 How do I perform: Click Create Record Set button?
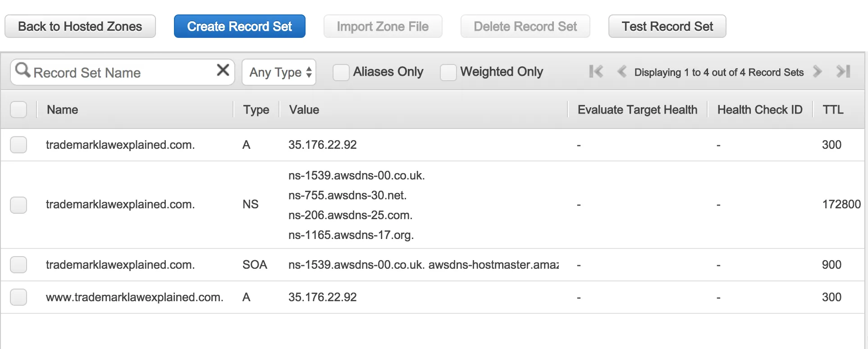click(x=239, y=27)
